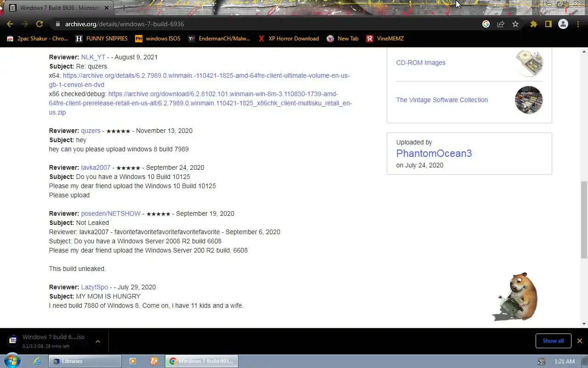Select the Windows 7 Build 6936 tab
The image size is (588, 368).
[60, 8]
